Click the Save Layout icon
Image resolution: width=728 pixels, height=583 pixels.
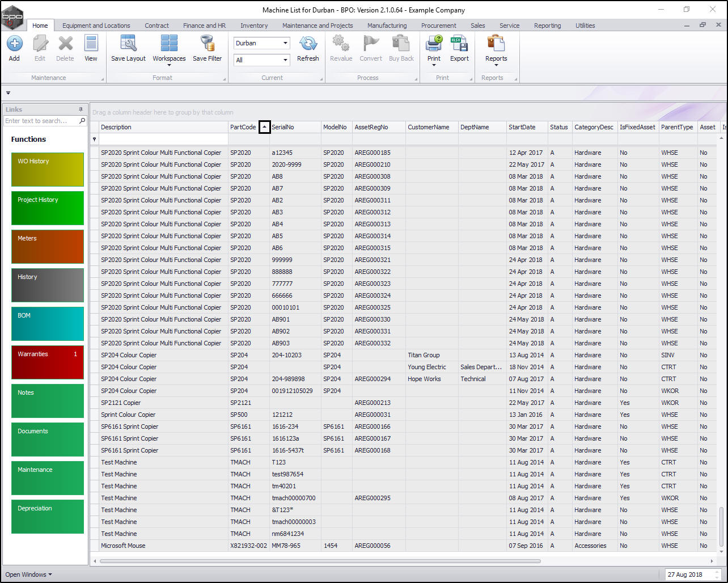click(x=128, y=43)
